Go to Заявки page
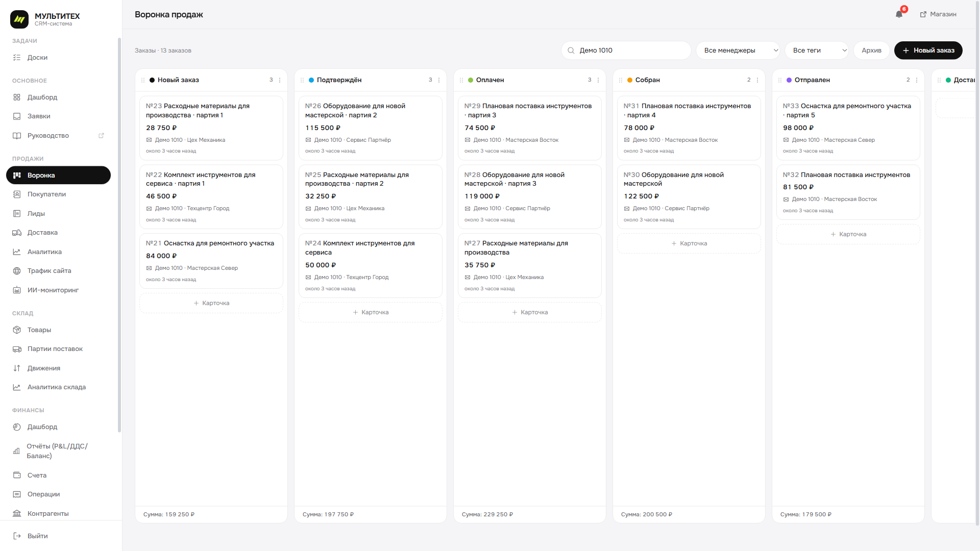This screenshot has height=551, width=980. tap(58, 116)
